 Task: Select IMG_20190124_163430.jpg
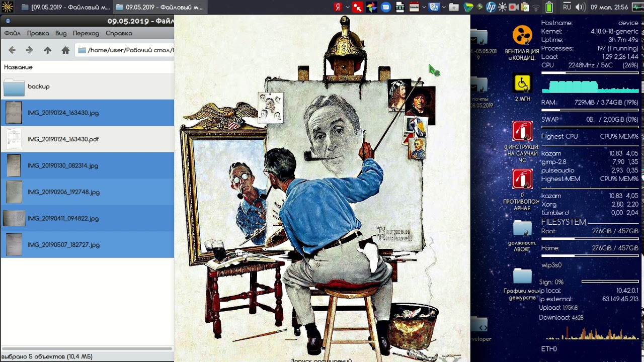tap(87, 113)
